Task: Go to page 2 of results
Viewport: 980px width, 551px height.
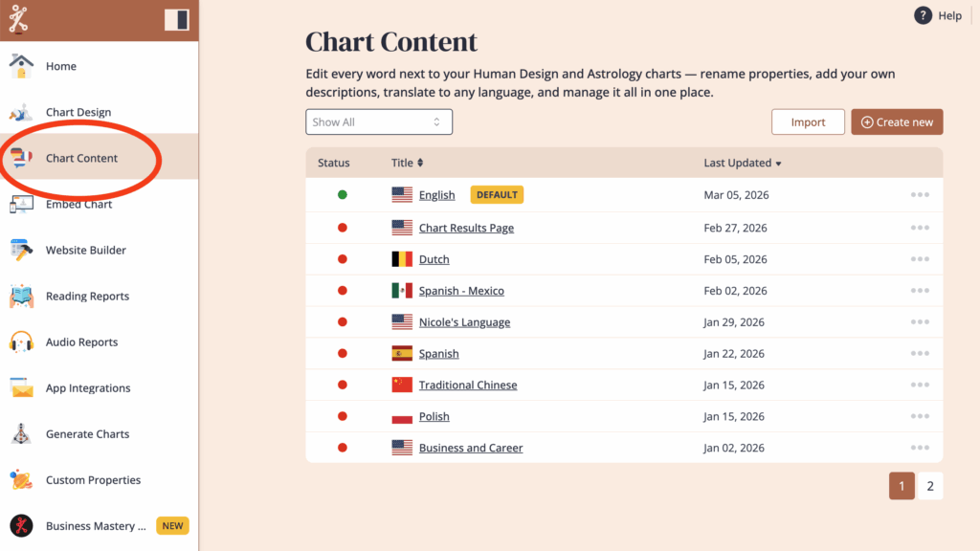Action: click(x=930, y=486)
